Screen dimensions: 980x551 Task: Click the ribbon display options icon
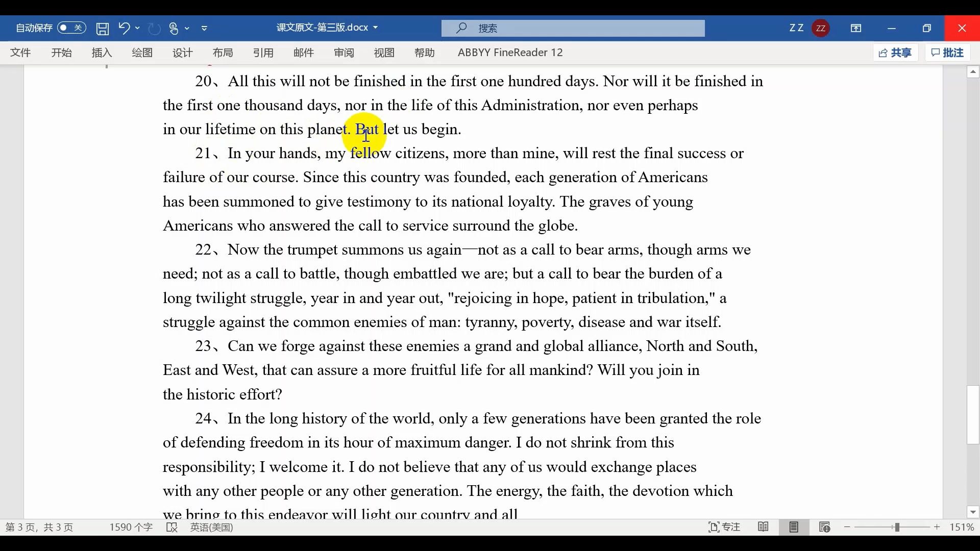(x=856, y=28)
